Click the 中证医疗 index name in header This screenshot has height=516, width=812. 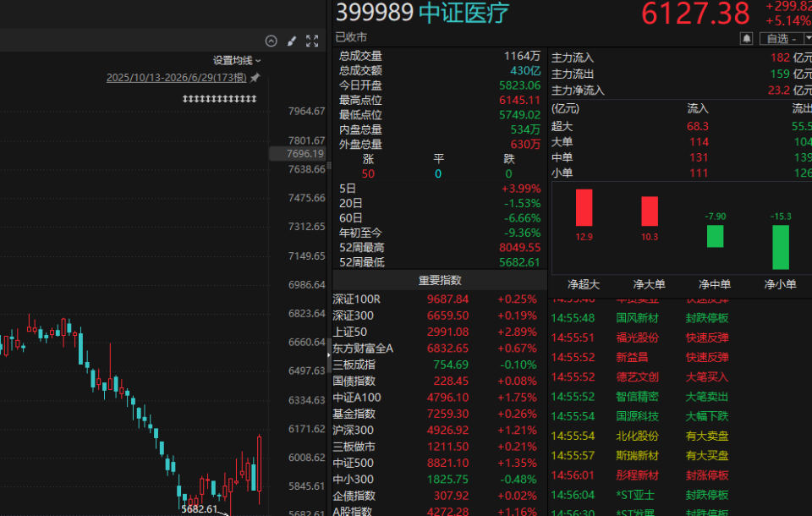(x=464, y=13)
